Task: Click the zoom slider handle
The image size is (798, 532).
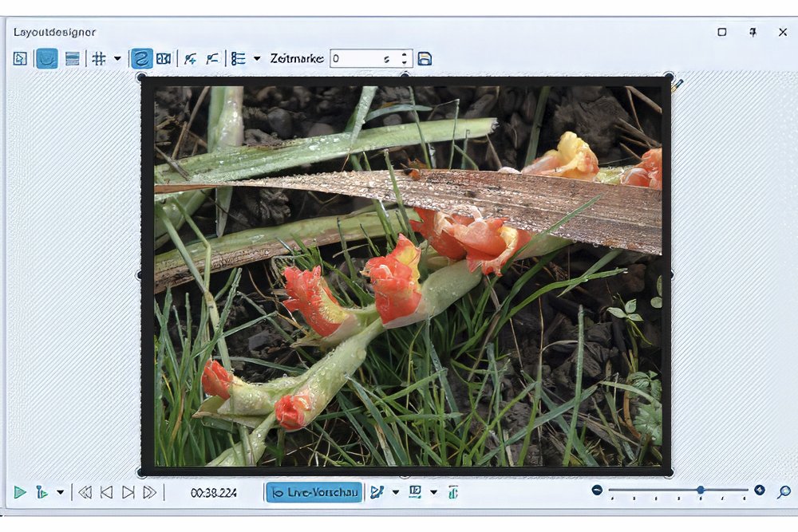Action: [x=700, y=490]
